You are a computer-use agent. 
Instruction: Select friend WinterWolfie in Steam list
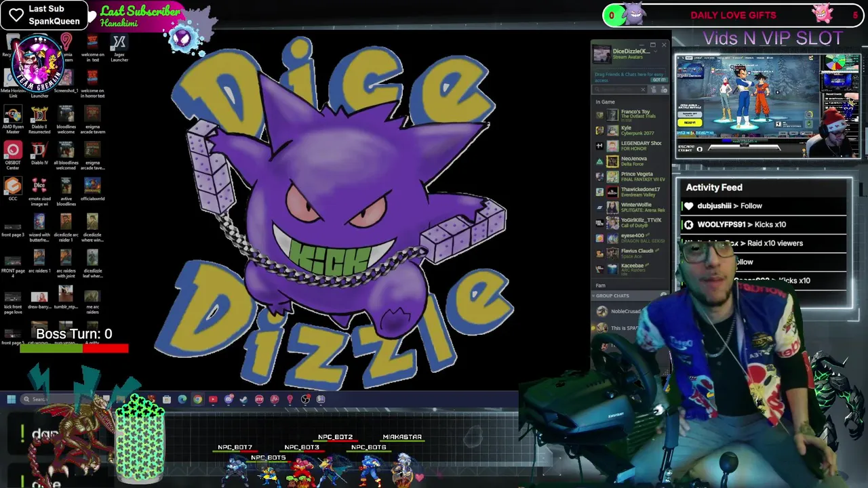coord(631,207)
